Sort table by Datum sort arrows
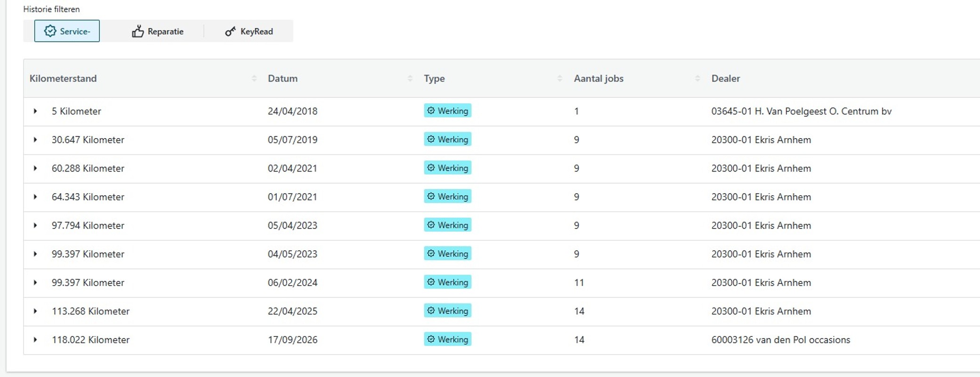The height and width of the screenshot is (377, 980). click(x=410, y=78)
